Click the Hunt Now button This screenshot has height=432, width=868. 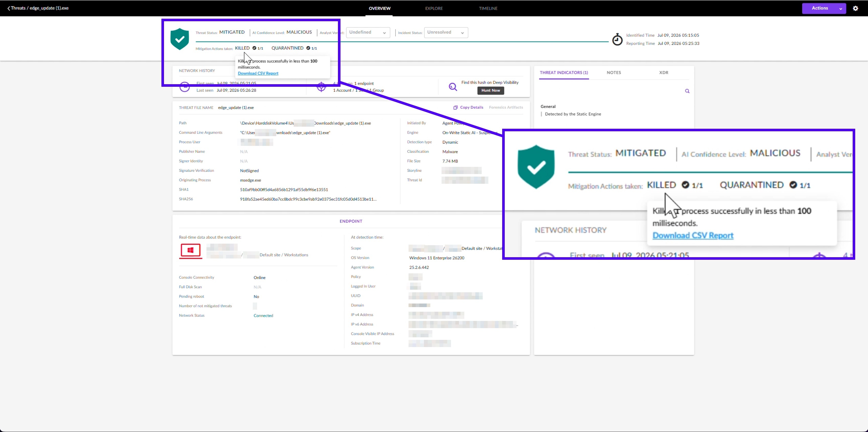pos(491,91)
